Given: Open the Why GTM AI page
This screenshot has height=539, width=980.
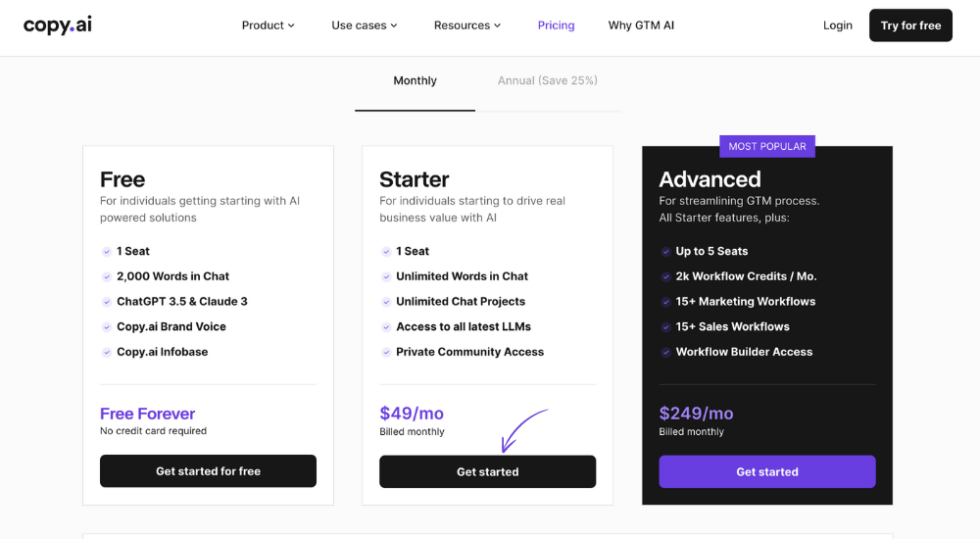Looking at the screenshot, I should pos(641,25).
